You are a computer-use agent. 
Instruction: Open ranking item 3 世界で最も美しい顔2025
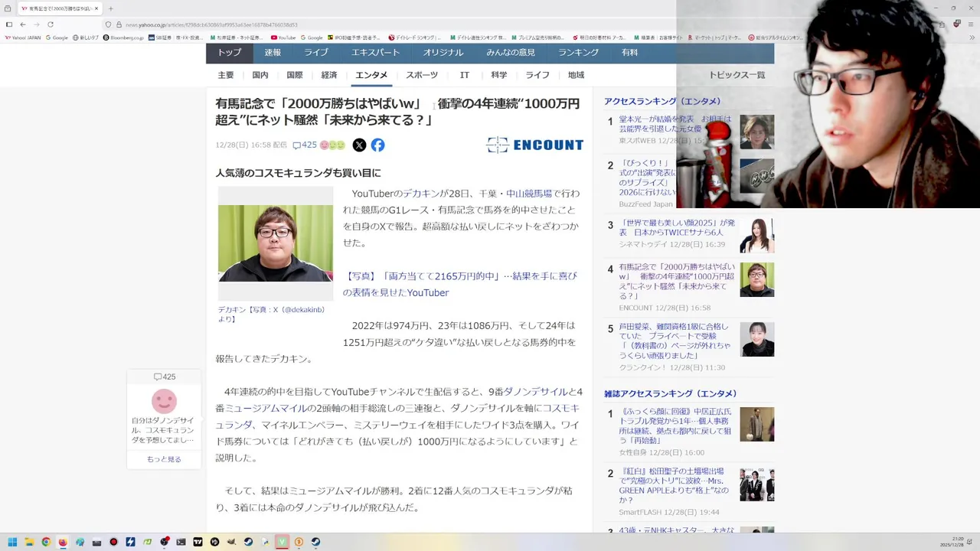tap(677, 227)
